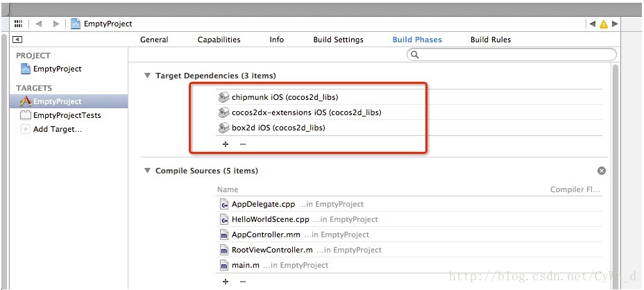This screenshot has width=644, height=290.
Task: Click RootViewController.m file type icon
Action: click(224, 250)
